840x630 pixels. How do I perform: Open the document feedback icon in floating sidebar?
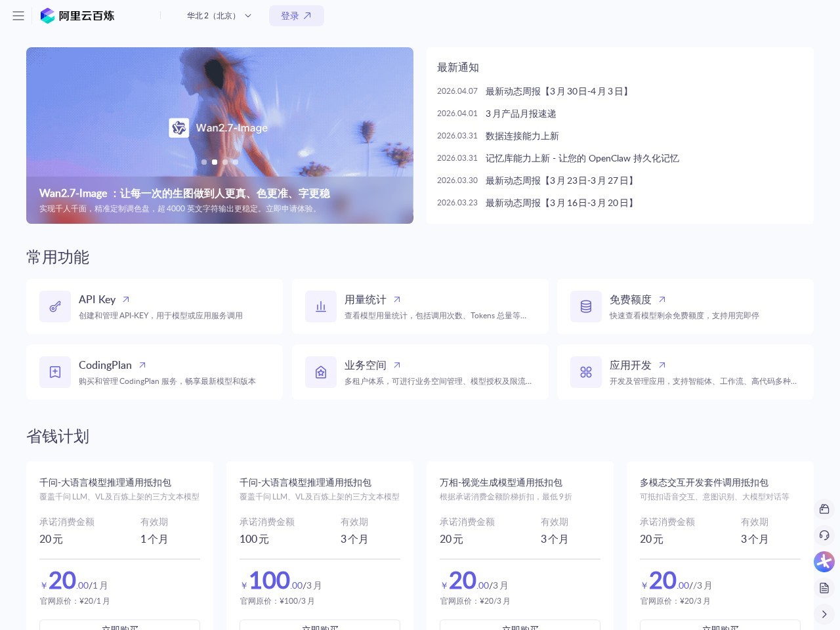(x=824, y=588)
